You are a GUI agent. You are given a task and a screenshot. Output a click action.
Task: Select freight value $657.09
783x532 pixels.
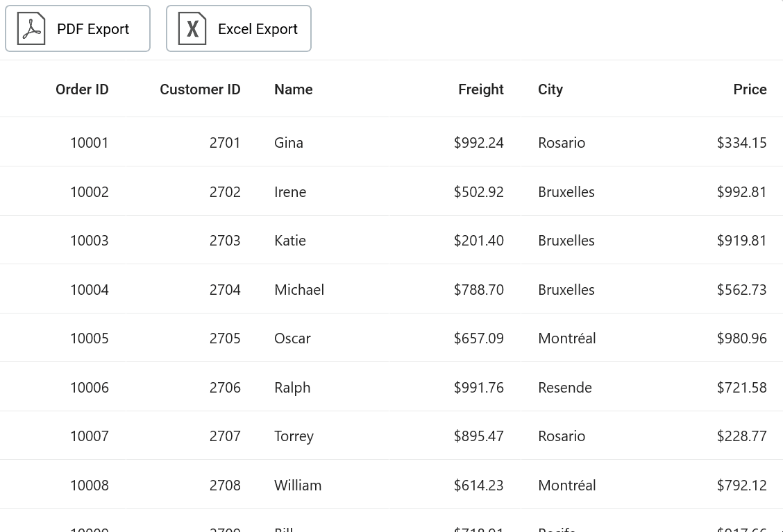coord(479,338)
